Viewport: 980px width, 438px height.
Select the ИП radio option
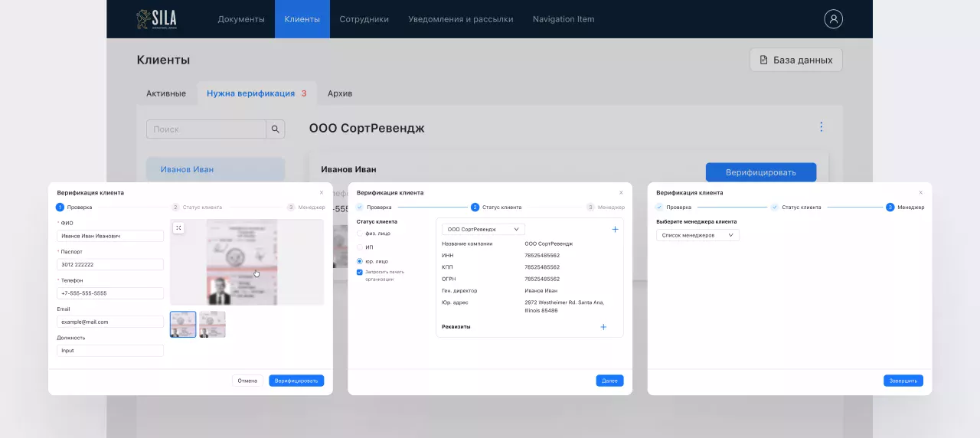click(x=360, y=247)
